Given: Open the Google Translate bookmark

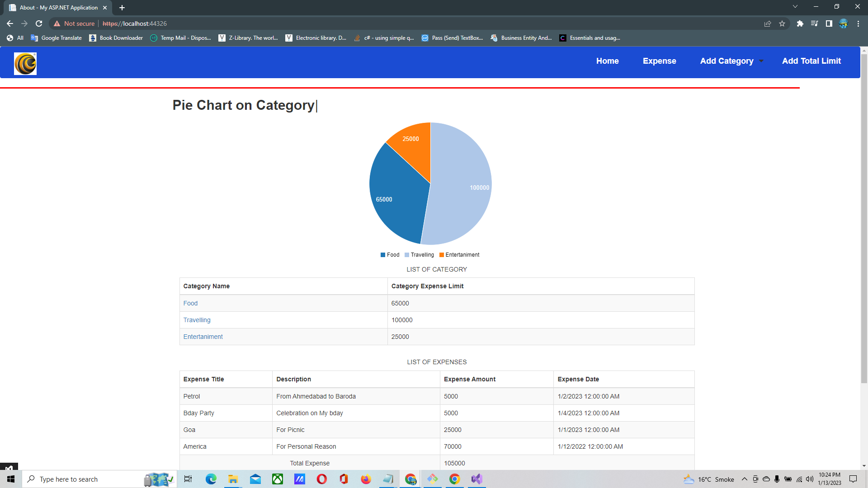Looking at the screenshot, I should click(x=56, y=38).
